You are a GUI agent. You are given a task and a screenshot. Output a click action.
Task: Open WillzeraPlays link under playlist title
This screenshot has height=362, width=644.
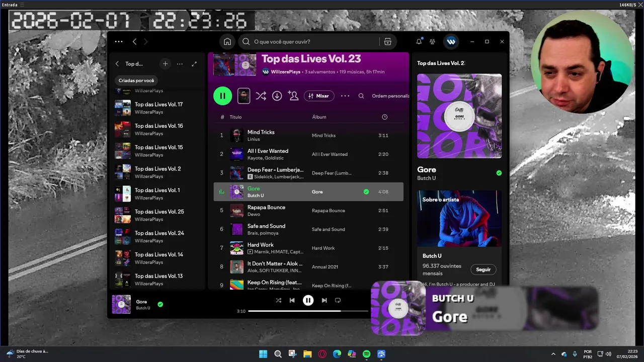[285, 72]
